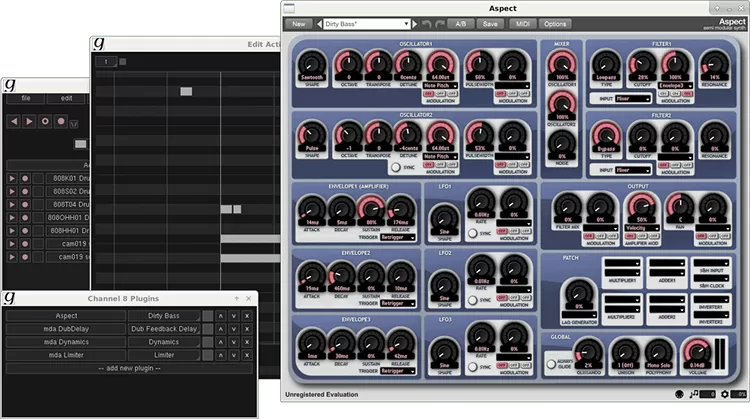The image size is (750, 419).
Task: Play the 808T04 drum track
Action: [x=12, y=205]
